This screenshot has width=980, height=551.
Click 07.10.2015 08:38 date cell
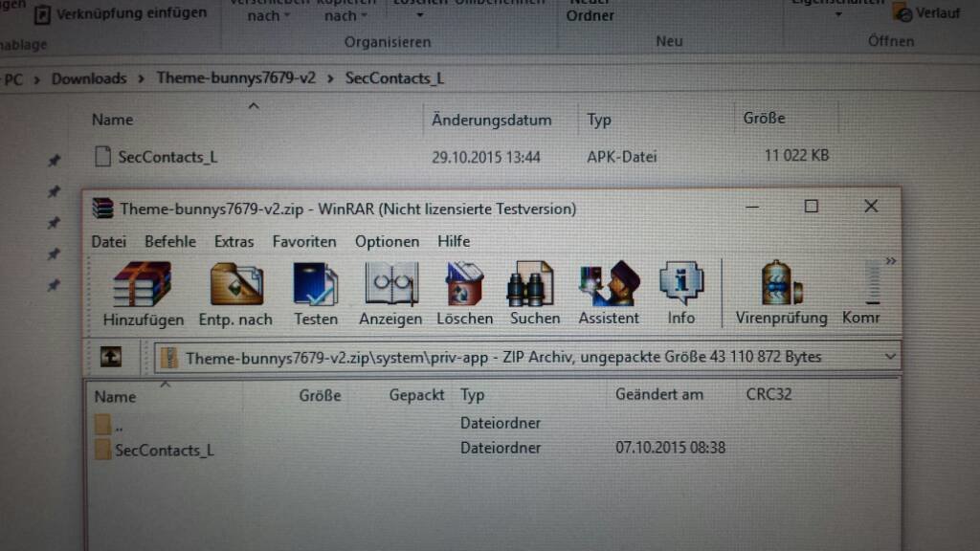[670, 448]
